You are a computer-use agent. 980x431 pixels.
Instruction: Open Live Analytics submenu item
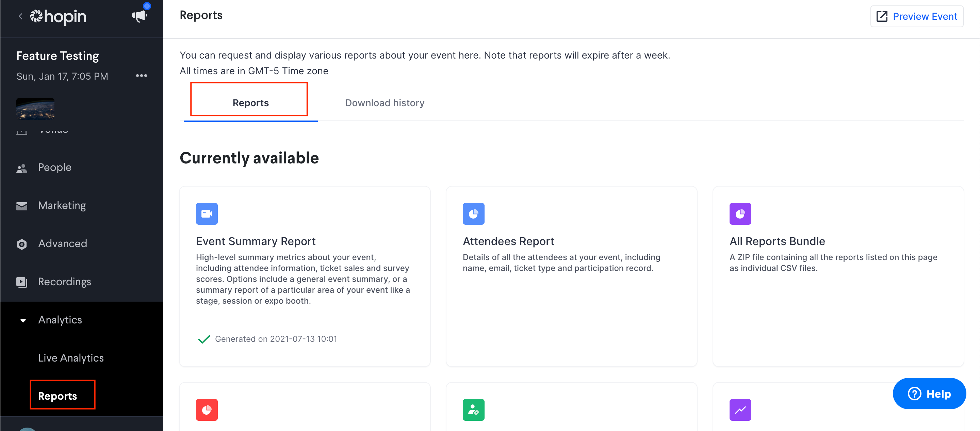[71, 358]
